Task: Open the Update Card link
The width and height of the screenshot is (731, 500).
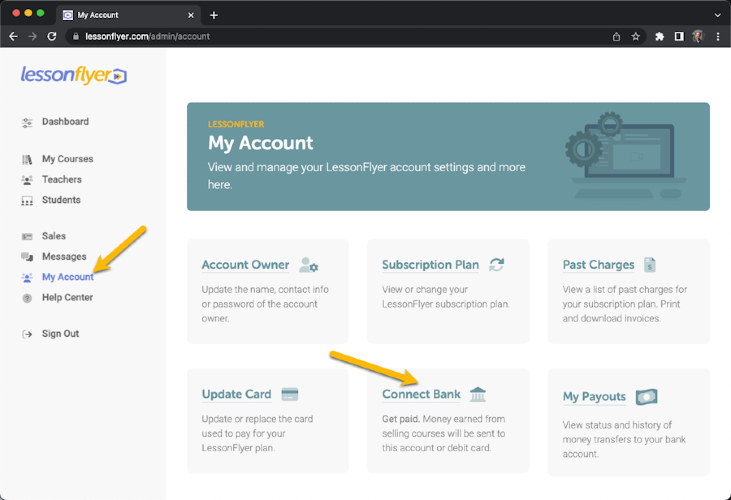Action: pyautogui.click(x=236, y=394)
